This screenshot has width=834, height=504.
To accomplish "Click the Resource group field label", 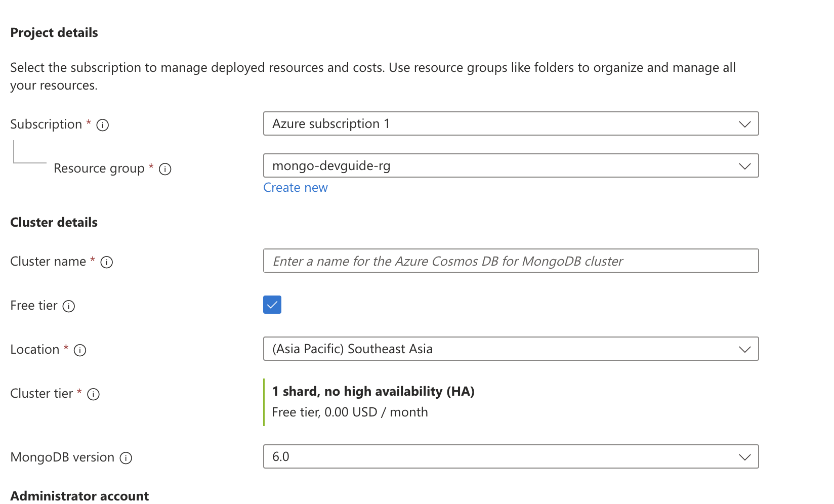I will click(99, 169).
